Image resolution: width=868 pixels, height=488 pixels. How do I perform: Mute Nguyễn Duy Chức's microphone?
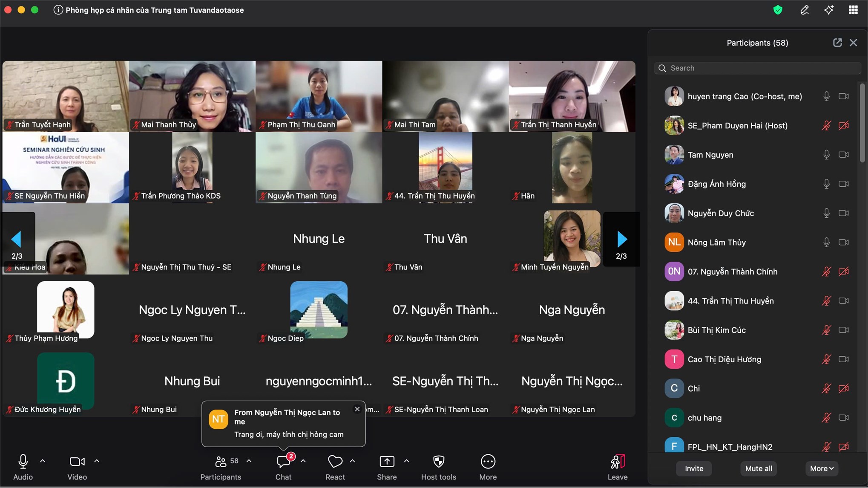coord(826,213)
